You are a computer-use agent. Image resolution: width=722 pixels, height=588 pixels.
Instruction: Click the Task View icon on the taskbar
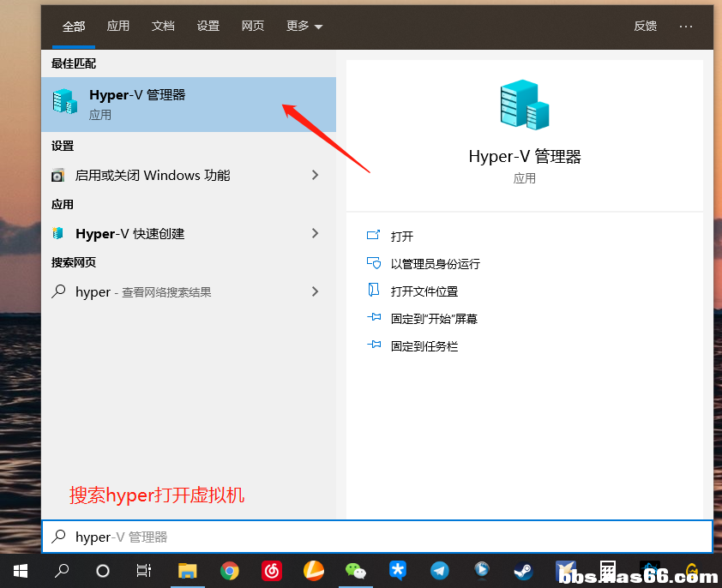(x=143, y=569)
